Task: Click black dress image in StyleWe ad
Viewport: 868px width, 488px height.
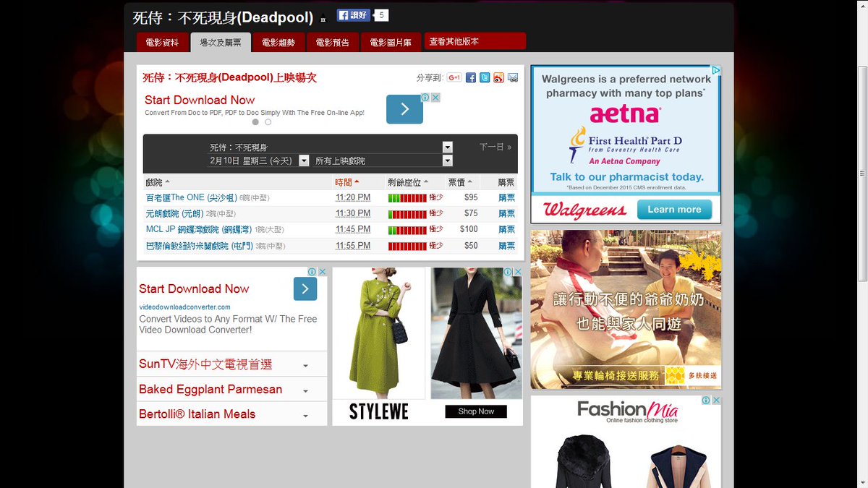Action: click(476, 333)
